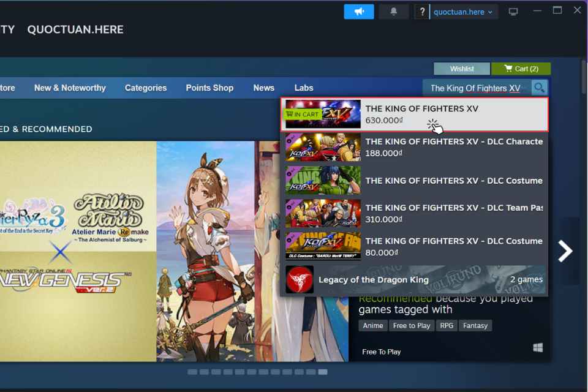
Task: Select the first carousel page indicator
Action: click(x=192, y=372)
